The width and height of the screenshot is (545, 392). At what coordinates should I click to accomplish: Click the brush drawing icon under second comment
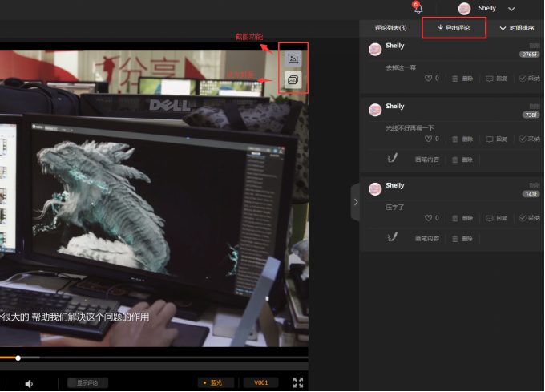(x=391, y=160)
